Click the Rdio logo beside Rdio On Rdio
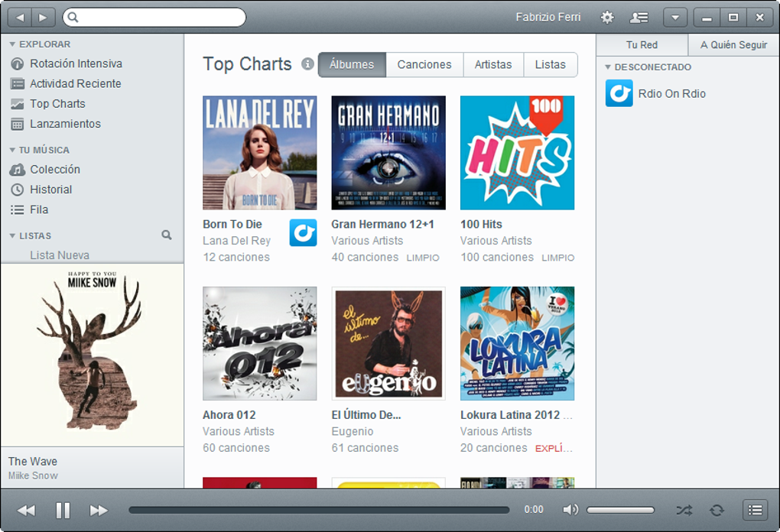 [619, 93]
